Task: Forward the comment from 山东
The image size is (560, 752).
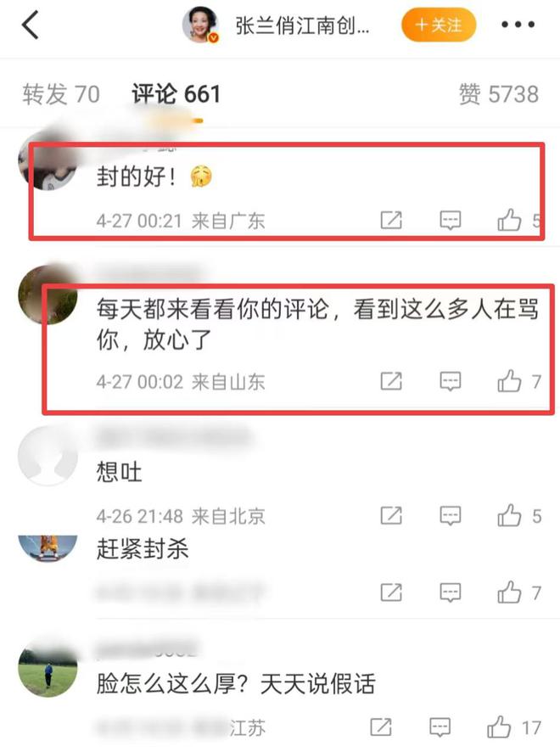Action: click(x=391, y=382)
